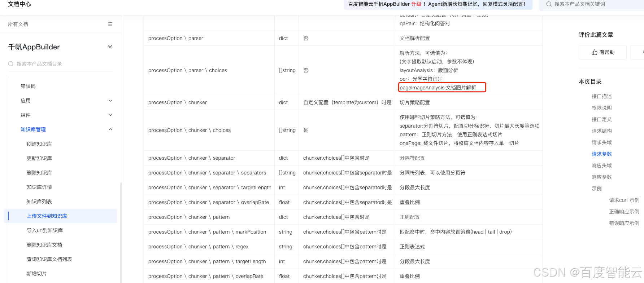The image size is (644, 283).
Task: Open the 创建知识库 page
Action: tap(39, 144)
